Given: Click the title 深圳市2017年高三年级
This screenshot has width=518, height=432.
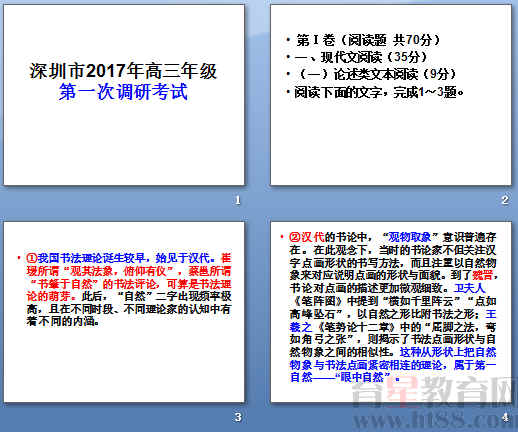Looking at the screenshot, I should tap(123, 71).
